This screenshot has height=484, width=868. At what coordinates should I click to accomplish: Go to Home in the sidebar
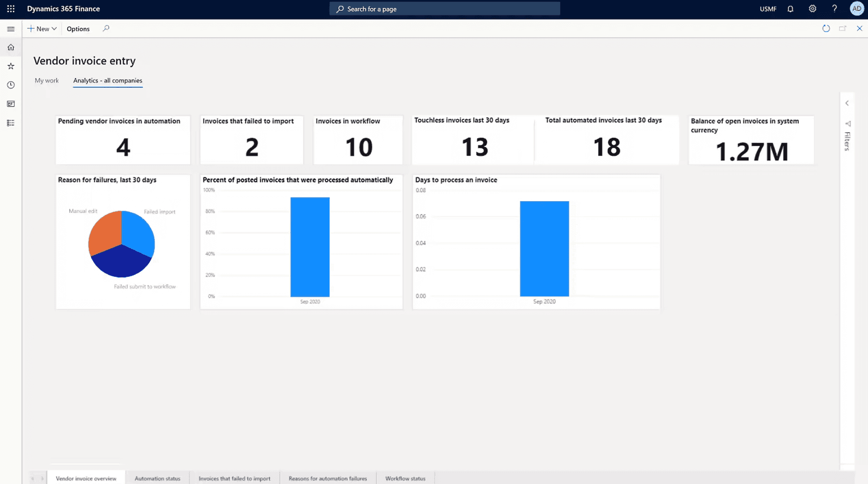click(11, 47)
